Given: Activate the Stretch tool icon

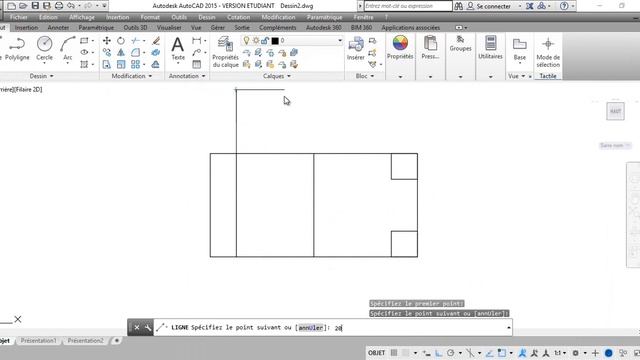Looking at the screenshot, I should [107, 64].
